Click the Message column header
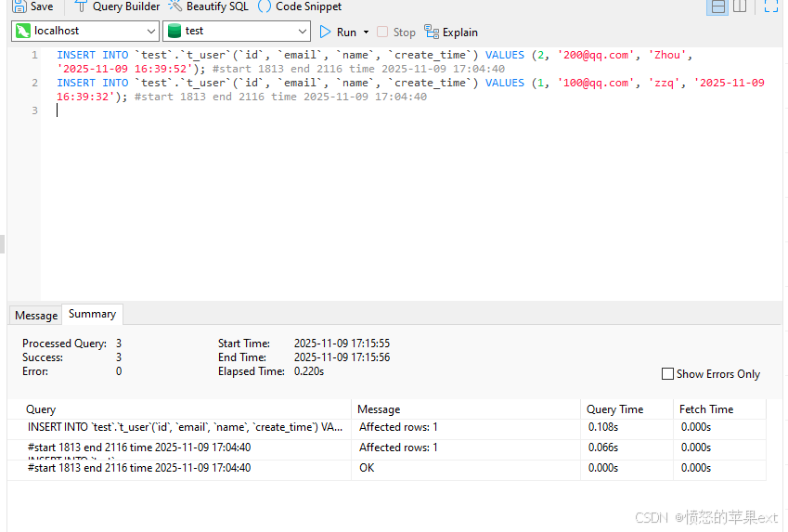The width and height of the screenshot is (788, 532). click(x=465, y=409)
